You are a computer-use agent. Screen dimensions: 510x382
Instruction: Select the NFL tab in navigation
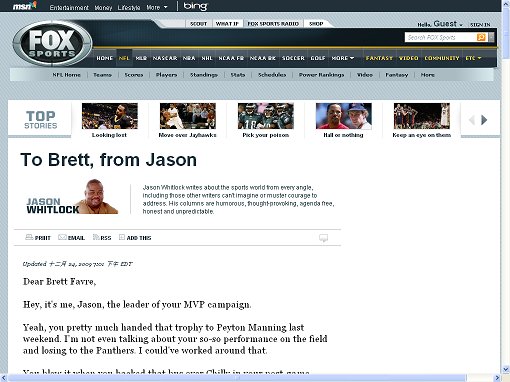point(124,58)
